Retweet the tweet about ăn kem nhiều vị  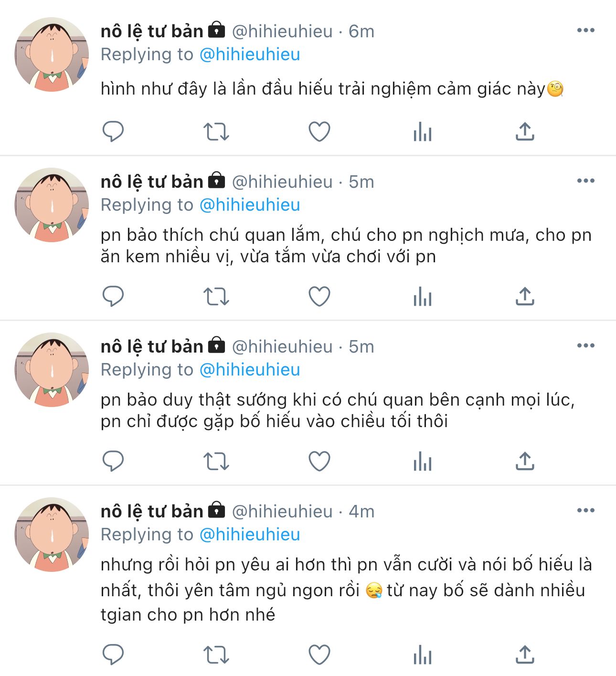click(x=216, y=296)
